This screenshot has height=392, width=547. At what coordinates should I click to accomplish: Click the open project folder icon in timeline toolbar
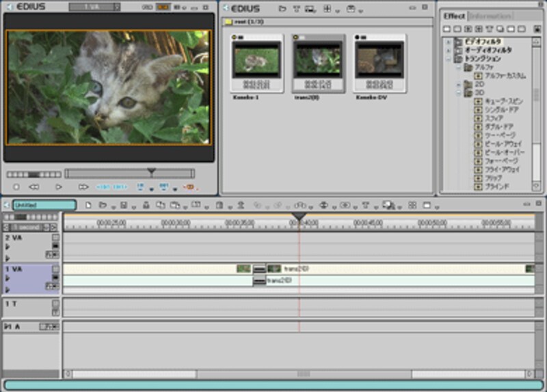tap(102, 205)
